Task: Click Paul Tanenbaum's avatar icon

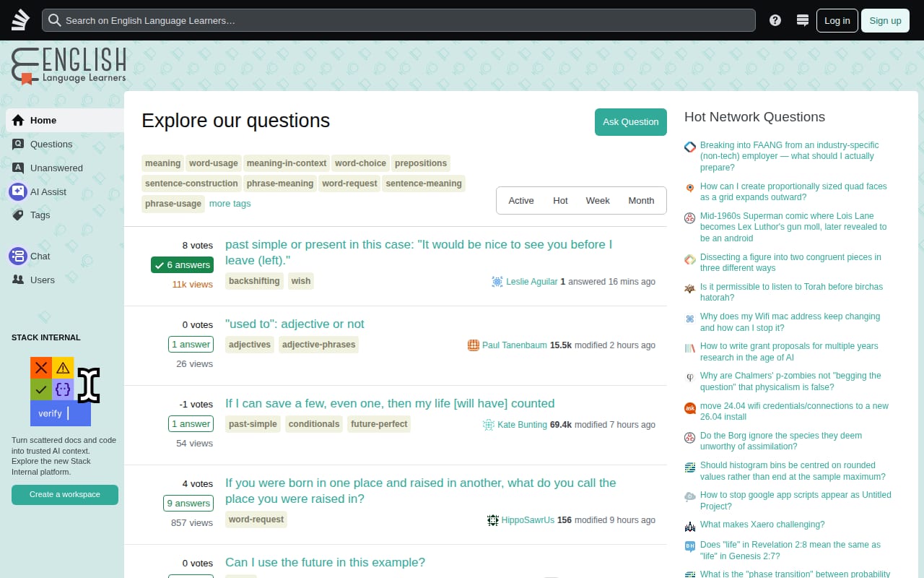Action: (474, 345)
